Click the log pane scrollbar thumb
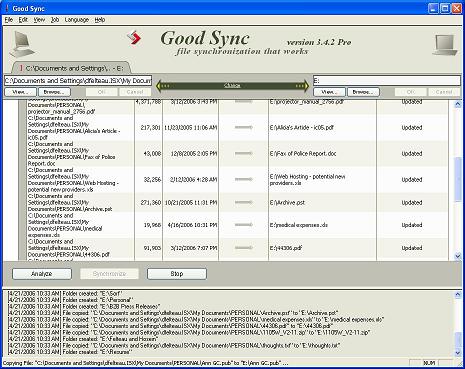The width and height of the screenshot is (465, 369). [458, 340]
